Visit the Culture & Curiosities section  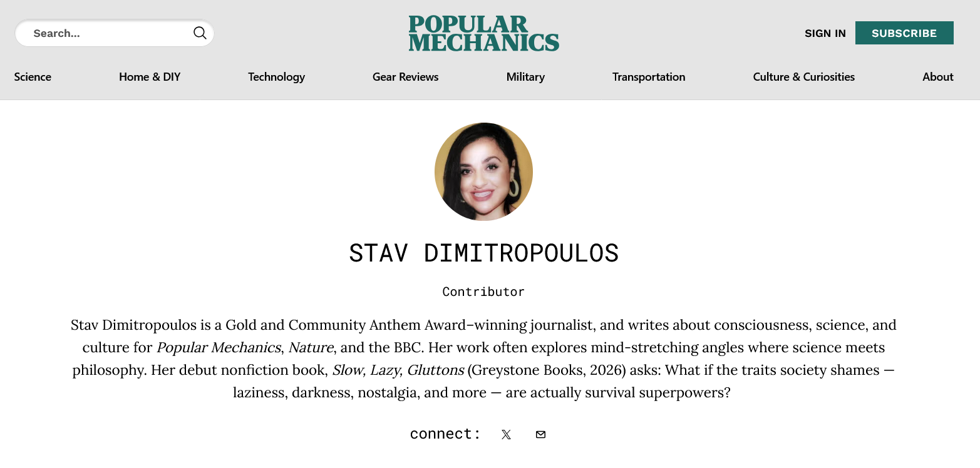[804, 77]
